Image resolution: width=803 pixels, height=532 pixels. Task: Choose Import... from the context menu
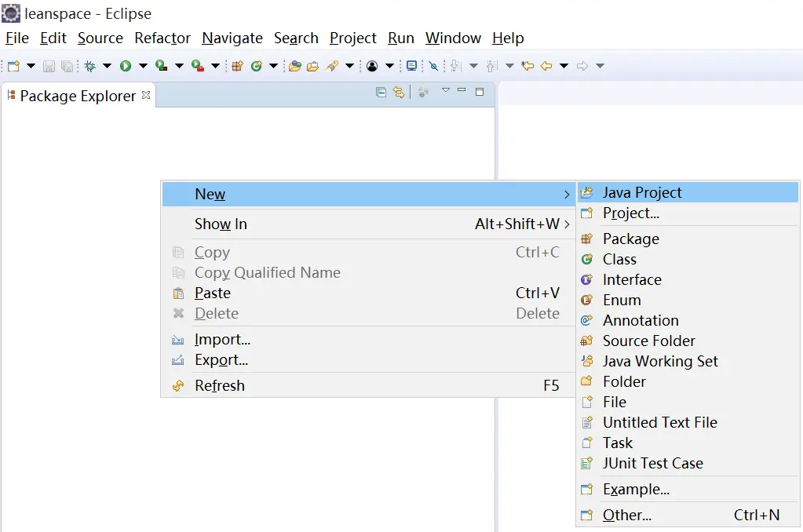(369, 340)
